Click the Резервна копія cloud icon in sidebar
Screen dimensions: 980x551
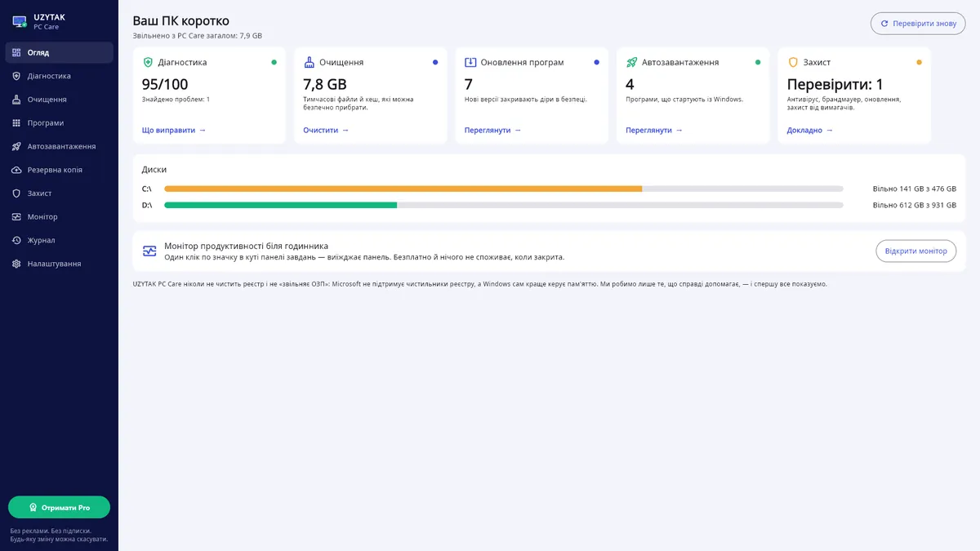coord(16,170)
